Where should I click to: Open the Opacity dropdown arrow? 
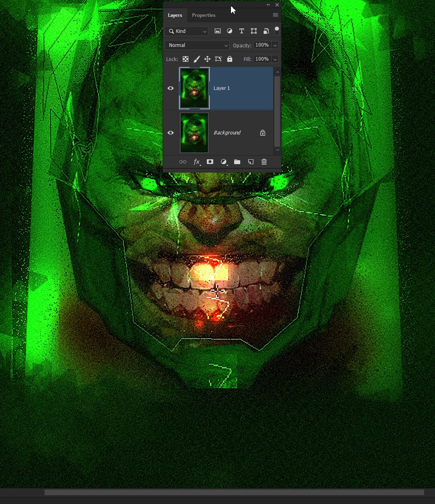pos(276,45)
